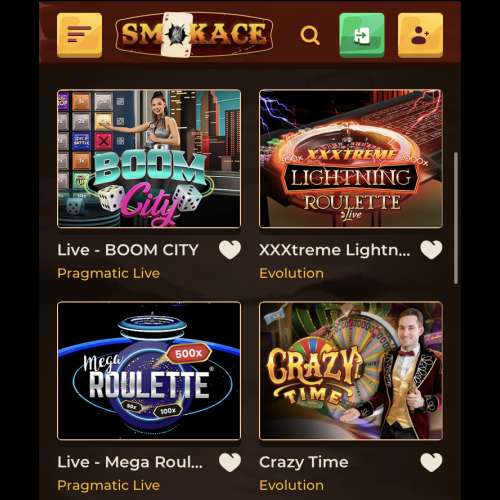Screen dimensions: 500x500
Task: Click the SmokAce logo
Action: coord(194,34)
